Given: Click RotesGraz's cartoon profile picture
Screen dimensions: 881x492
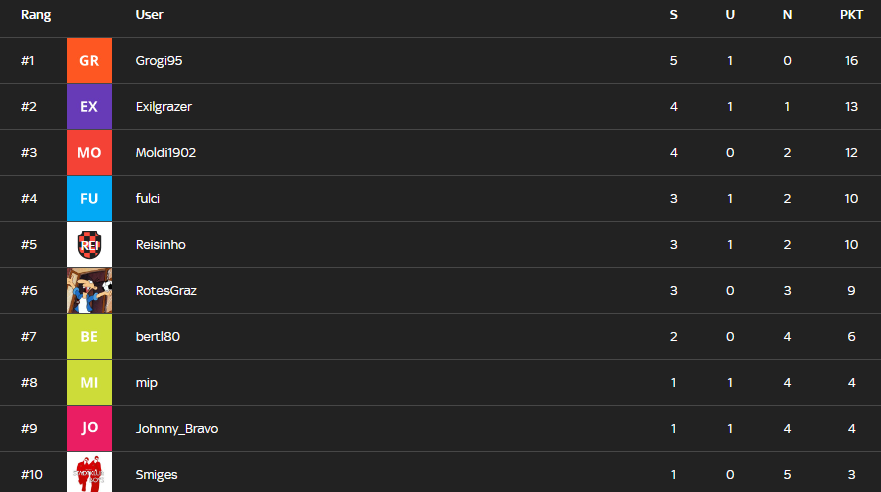Looking at the screenshot, I should coord(89,291).
